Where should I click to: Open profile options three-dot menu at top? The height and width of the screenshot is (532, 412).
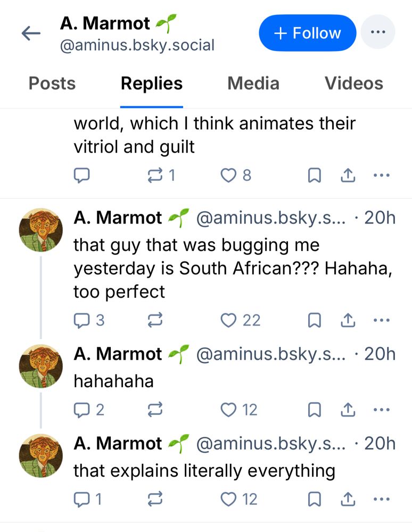coord(378,32)
